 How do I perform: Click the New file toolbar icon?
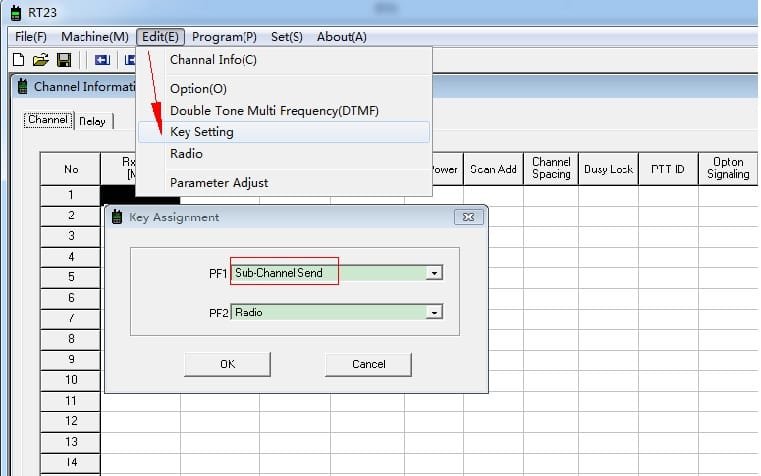pos(18,60)
